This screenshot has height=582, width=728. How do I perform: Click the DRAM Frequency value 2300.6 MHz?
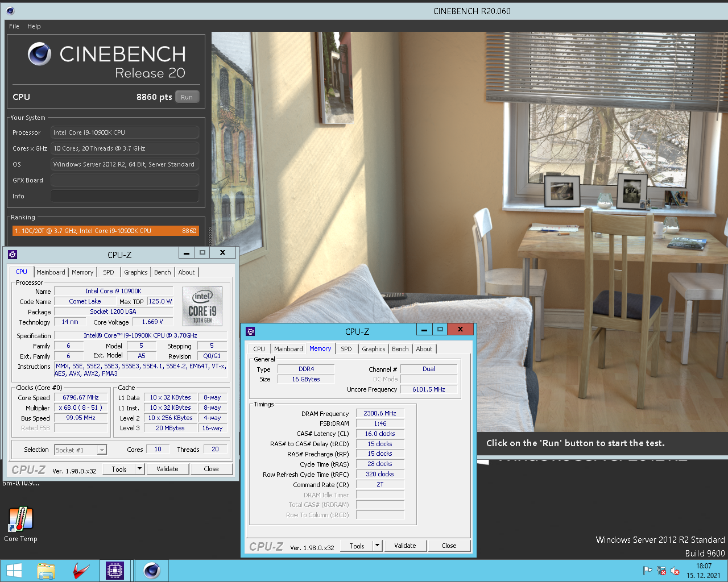pyautogui.click(x=380, y=413)
